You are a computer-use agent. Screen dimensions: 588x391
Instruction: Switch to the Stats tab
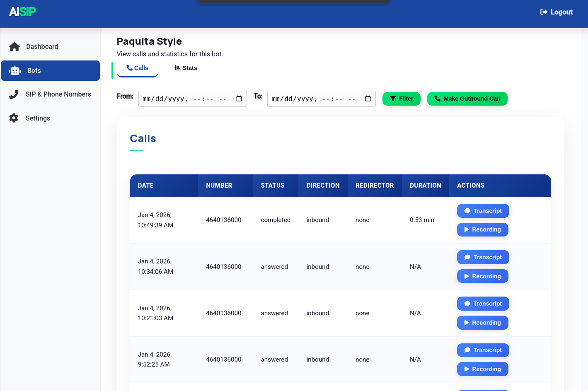(x=186, y=68)
